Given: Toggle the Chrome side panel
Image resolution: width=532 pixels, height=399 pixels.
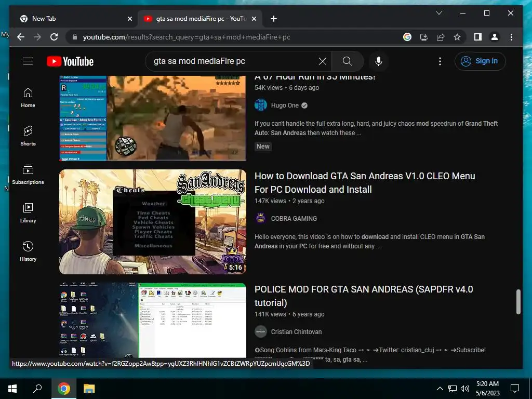Looking at the screenshot, I should tap(478, 37).
